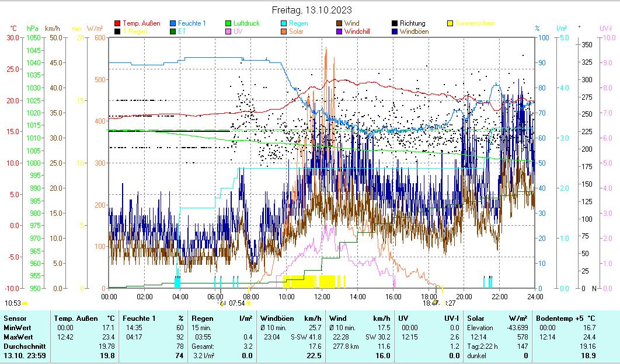Image resolution: width=620 pixels, height=364 pixels.
Task: Click the Windböen km/h column header
Action: [x=290, y=318]
